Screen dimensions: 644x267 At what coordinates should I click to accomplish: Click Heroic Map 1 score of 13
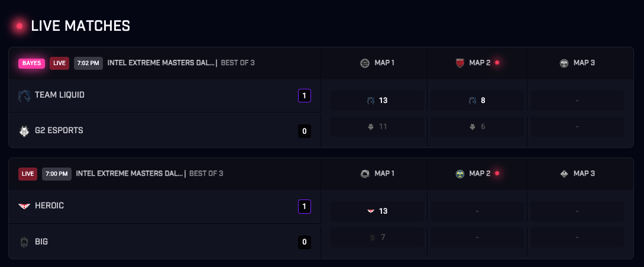coord(383,211)
